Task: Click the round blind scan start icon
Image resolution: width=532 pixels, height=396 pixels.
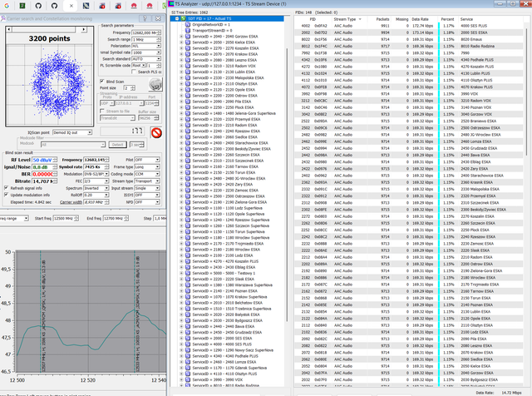Action: (155, 84)
